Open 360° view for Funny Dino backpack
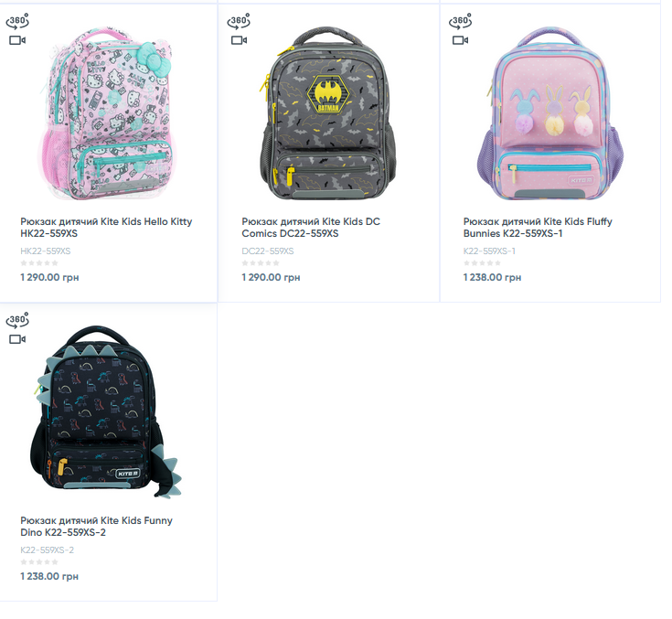Image resolution: width=672 pixels, height=619 pixels. [17, 320]
